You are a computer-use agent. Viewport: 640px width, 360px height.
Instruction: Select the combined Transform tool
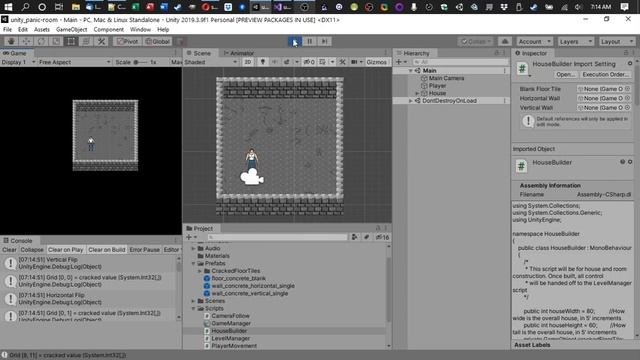(x=86, y=41)
